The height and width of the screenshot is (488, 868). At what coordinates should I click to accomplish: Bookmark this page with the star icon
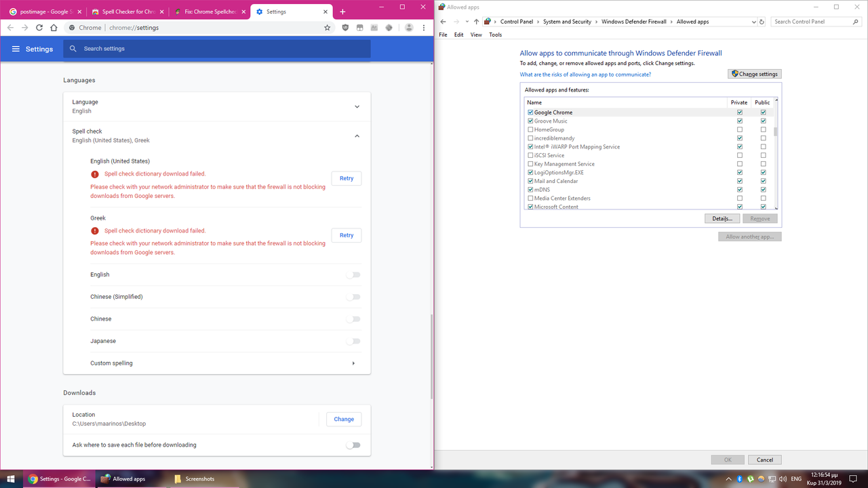(328, 28)
